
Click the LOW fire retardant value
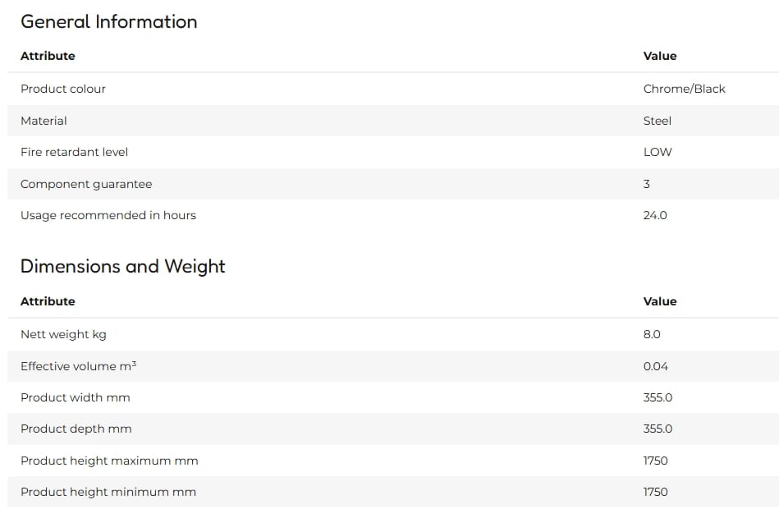658,152
